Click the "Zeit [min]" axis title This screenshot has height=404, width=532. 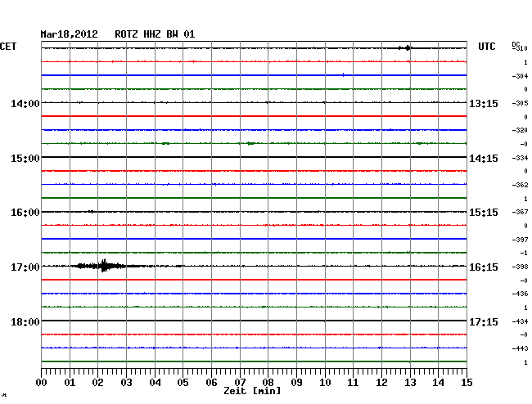pyautogui.click(x=252, y=391)
